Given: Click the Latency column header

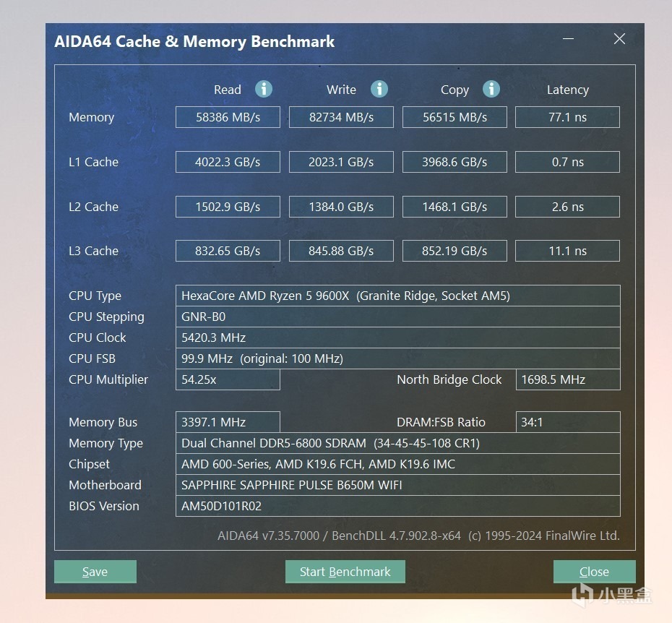Looking at the screenshot, I should pos(567,90).
